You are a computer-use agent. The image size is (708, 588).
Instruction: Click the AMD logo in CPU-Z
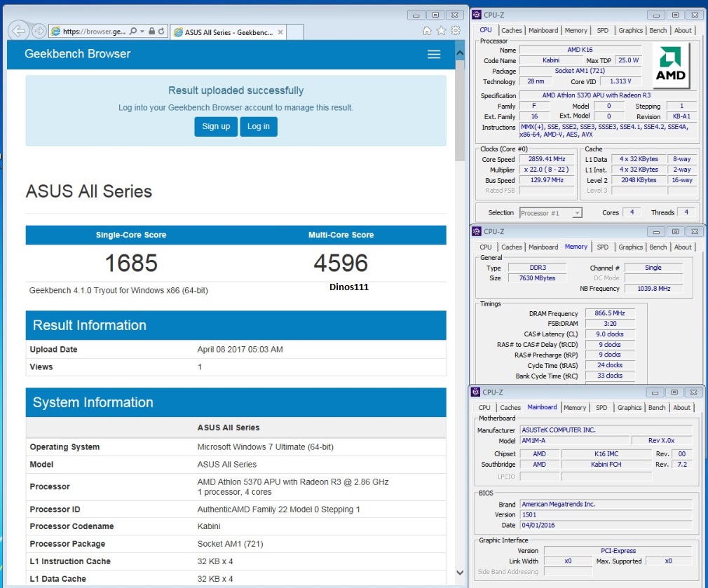click(671, 65)
